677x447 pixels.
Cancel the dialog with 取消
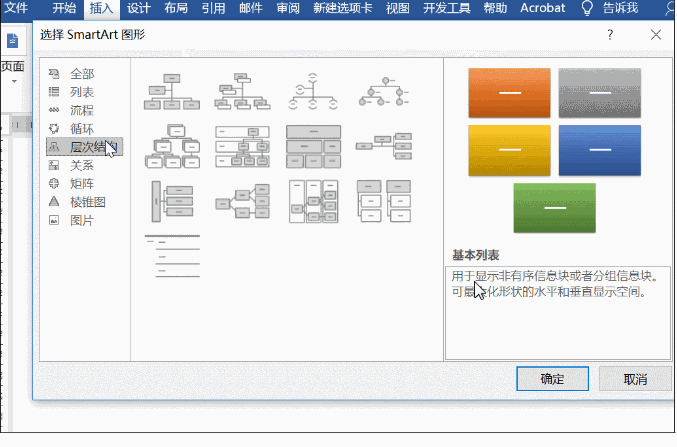[635, 379]
